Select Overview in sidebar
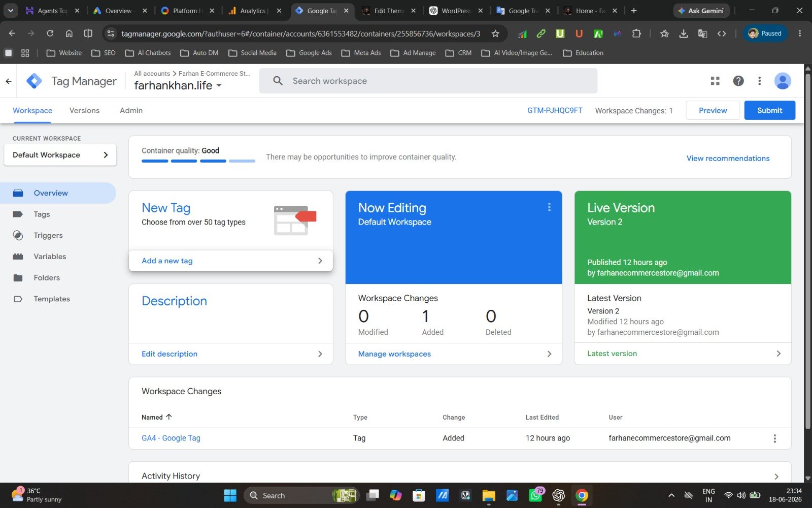The height and width of the screenshot is (508, 812). tap(58, 193)
